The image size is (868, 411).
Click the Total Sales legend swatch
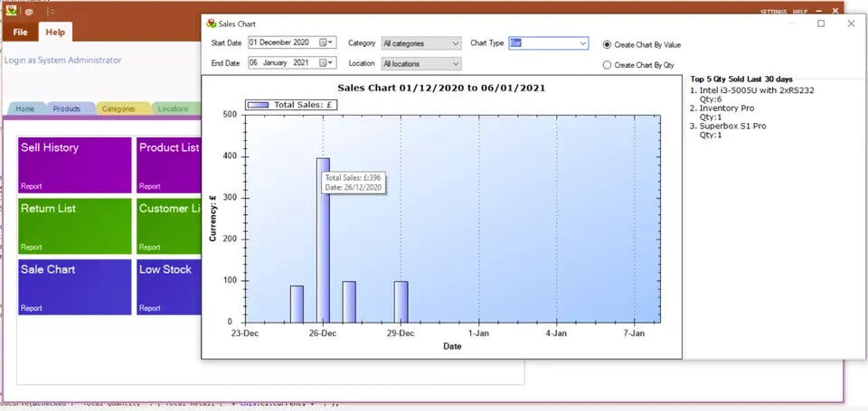259,105
